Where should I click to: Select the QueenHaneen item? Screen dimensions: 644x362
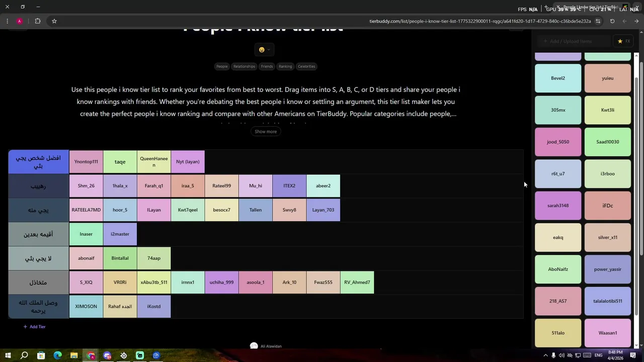click(154, 162)
